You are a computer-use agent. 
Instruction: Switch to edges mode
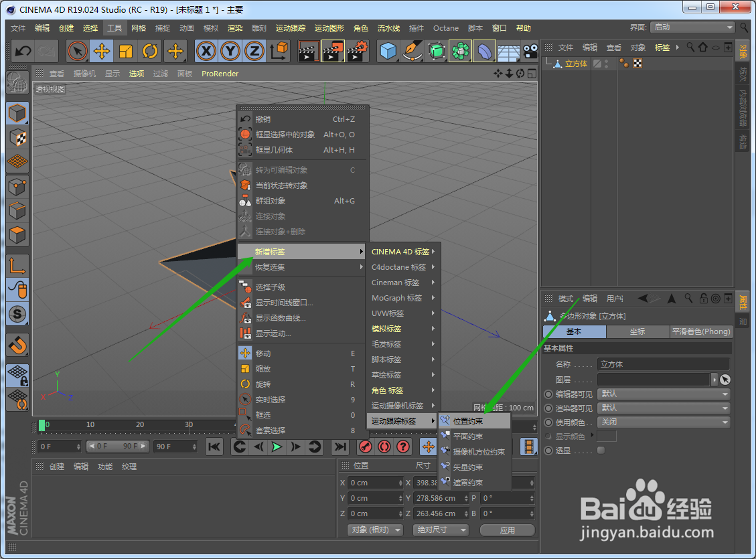tap(17, 211)
